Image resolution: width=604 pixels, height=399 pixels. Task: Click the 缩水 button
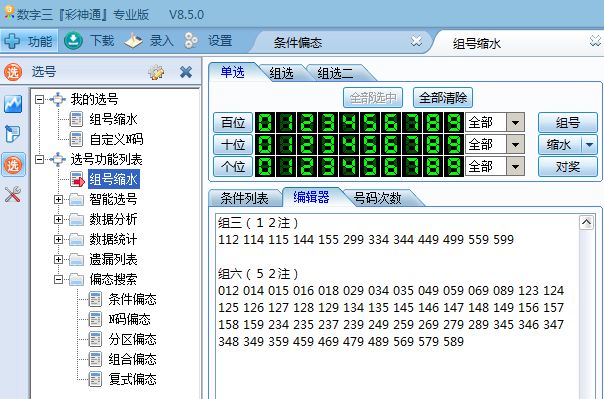[x=560, y=145]
